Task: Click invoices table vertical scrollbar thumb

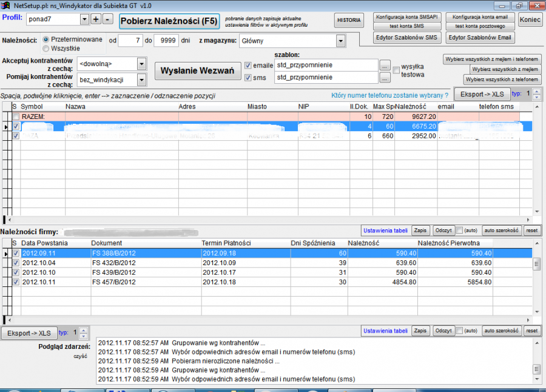Action: point(537,264)
